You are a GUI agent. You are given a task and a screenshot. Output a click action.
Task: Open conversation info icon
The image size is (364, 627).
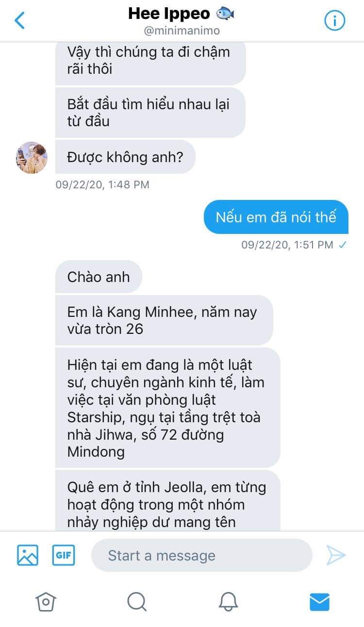(334, 21)
